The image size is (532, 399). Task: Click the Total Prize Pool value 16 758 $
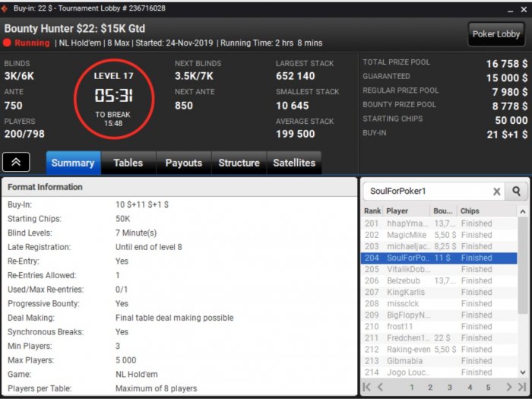(x=507, y=63)
